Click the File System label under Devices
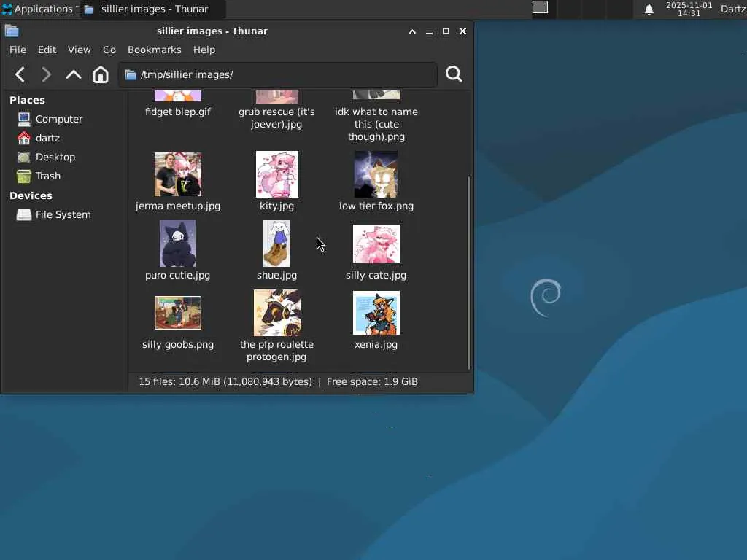The width and height of the screenshot is (747, 560). tap(63, 215)
